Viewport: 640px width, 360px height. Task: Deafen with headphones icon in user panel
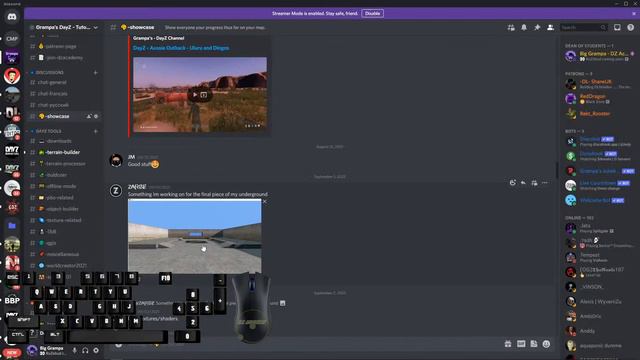(85, 350)
